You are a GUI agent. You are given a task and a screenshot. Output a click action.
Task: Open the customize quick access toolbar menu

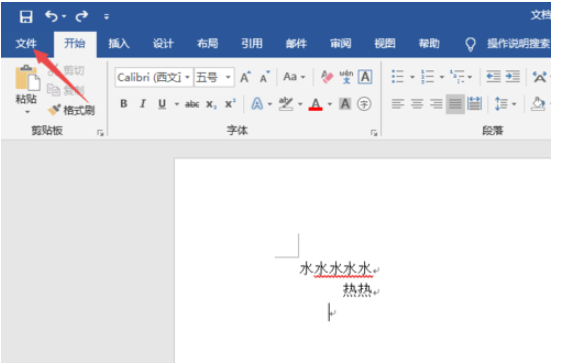point(106,17)
